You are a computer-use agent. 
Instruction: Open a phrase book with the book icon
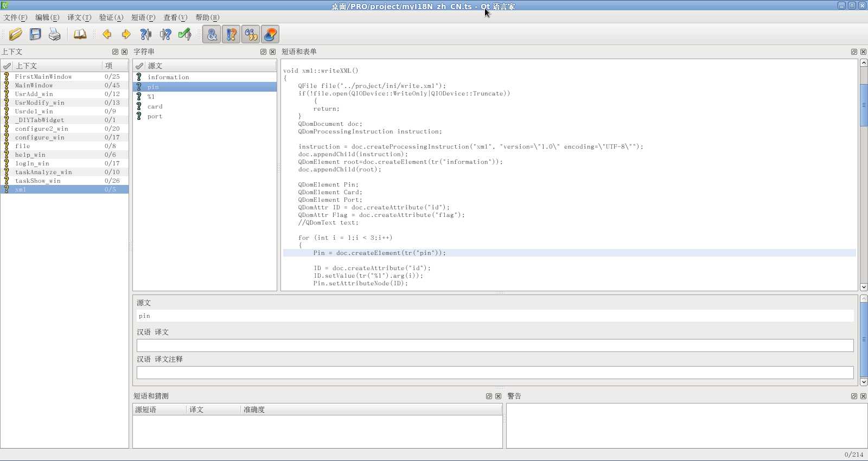80,34
